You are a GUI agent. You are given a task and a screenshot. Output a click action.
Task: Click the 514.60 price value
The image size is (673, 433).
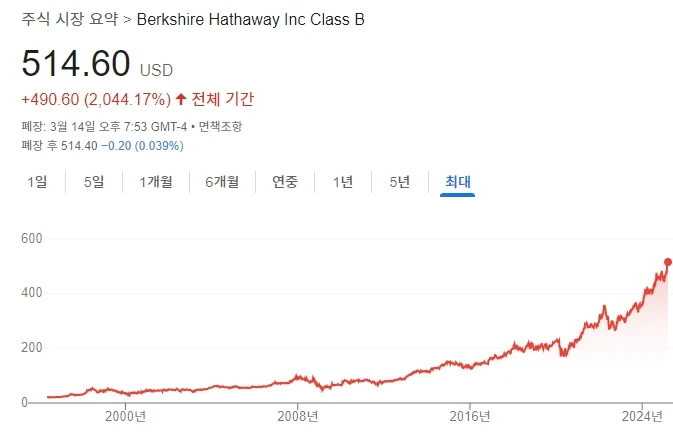pyautogui.click(x=76, y=64)
